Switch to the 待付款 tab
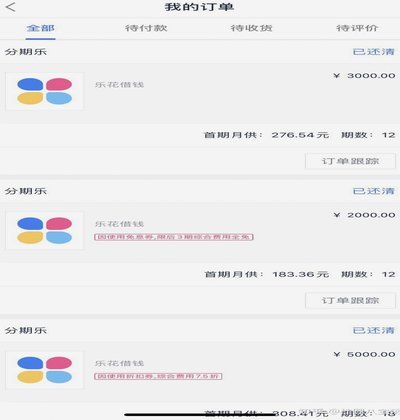The height and width of the screenshot is (420, 400). click(x=146, y=28)
